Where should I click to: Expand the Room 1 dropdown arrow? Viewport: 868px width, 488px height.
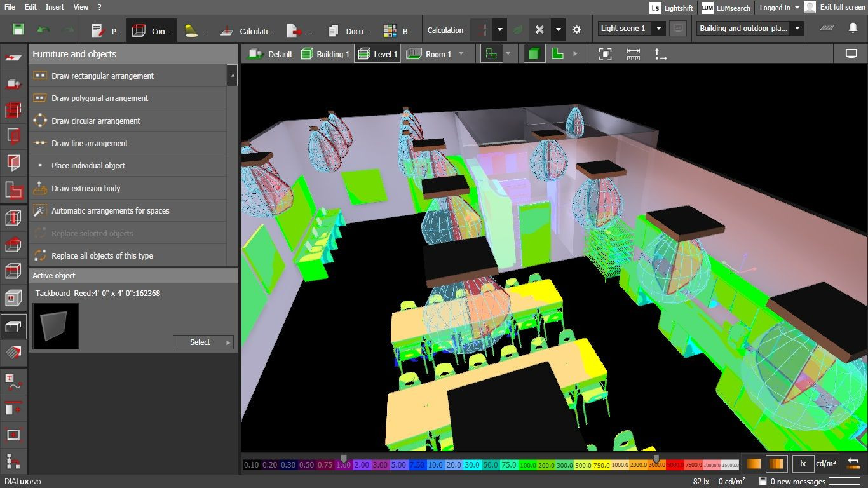[x=461, y=54]
